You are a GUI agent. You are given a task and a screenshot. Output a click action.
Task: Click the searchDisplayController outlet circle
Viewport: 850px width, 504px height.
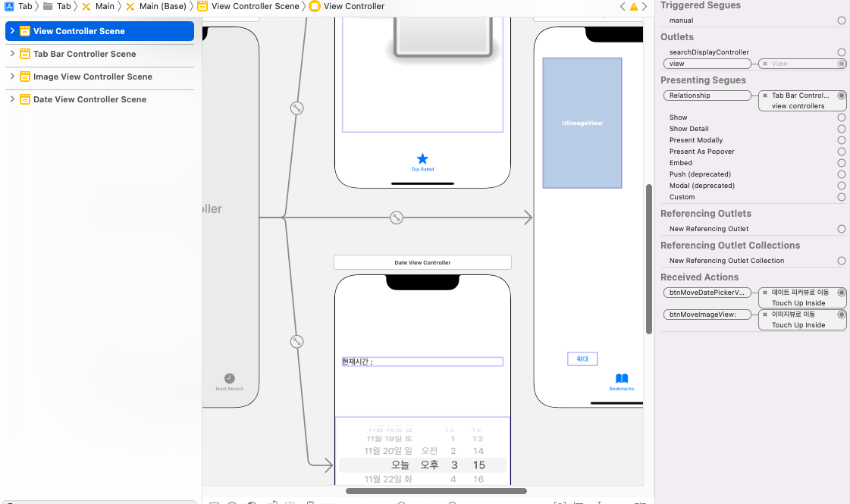pyautogui.click(x=842, y=52)
